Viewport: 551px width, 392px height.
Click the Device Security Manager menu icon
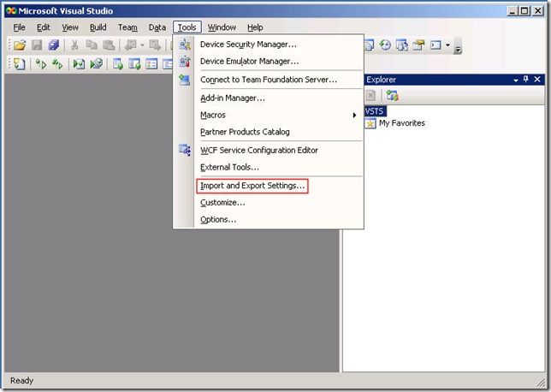coord(185,45)
